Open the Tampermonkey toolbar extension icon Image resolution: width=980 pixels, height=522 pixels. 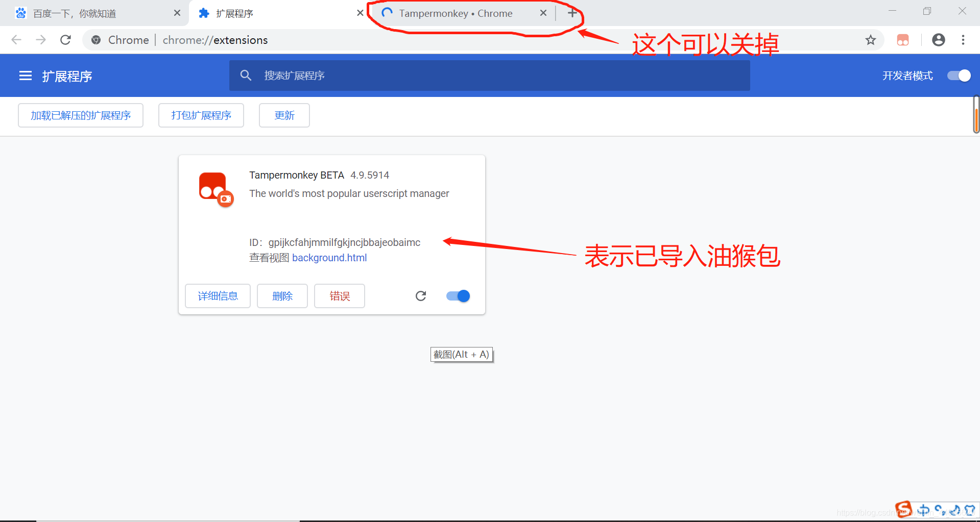tap(903, 40)
